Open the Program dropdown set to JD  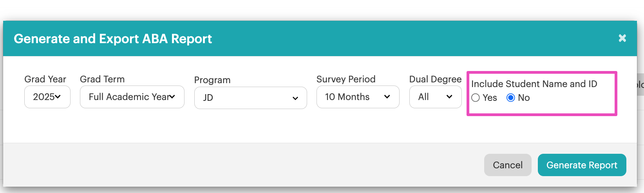(x=251, y=98)
